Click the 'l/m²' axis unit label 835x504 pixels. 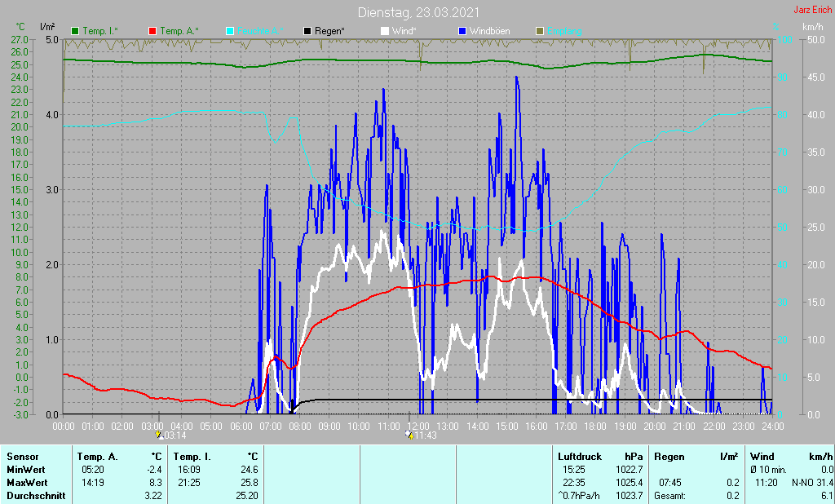[47, 26]
